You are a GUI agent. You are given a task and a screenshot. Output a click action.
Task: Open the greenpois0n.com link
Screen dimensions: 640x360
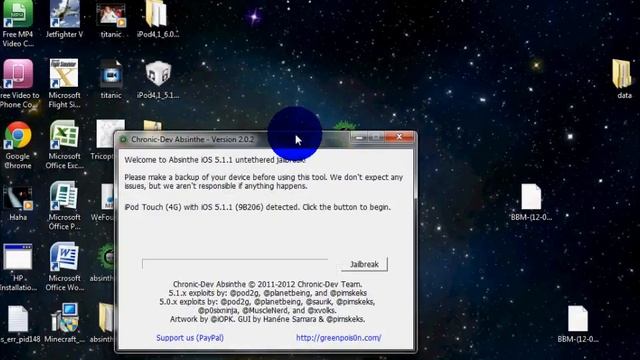[339, 338]
